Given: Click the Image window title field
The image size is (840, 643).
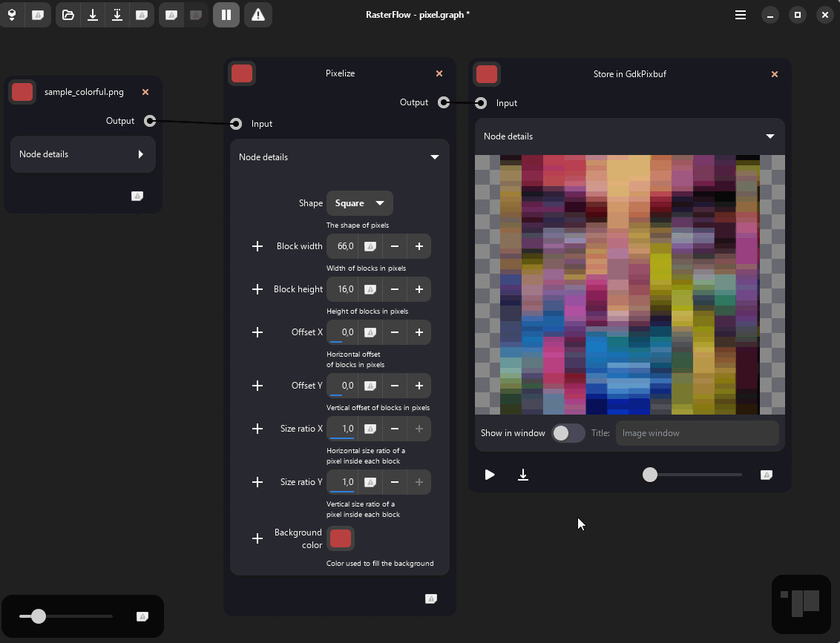Looking at the screenshot, I should coord(697,433).
